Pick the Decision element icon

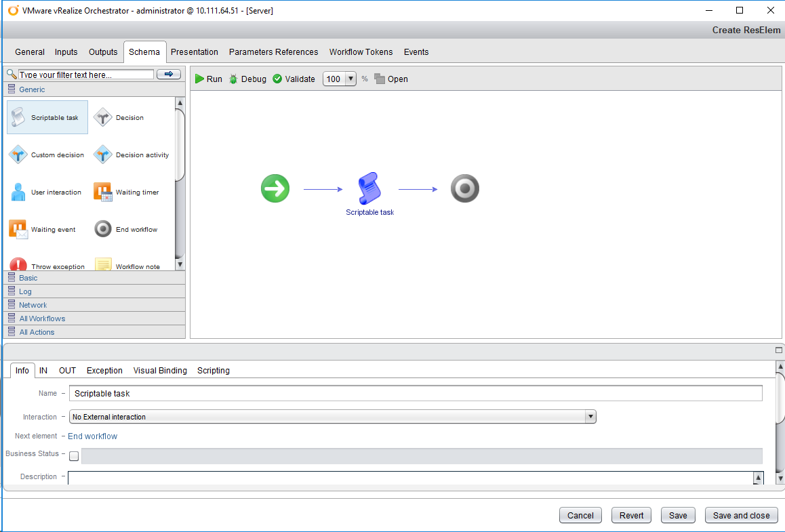click(x=102, y=117)
